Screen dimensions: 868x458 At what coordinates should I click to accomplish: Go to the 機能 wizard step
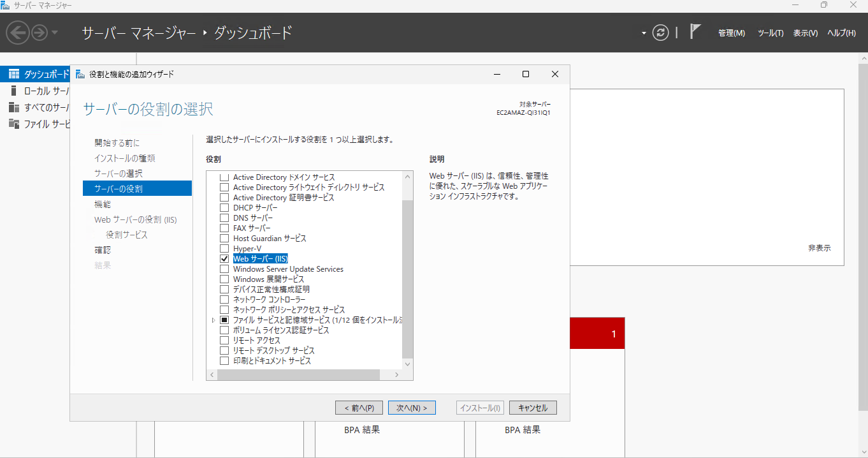click(103, 204)
